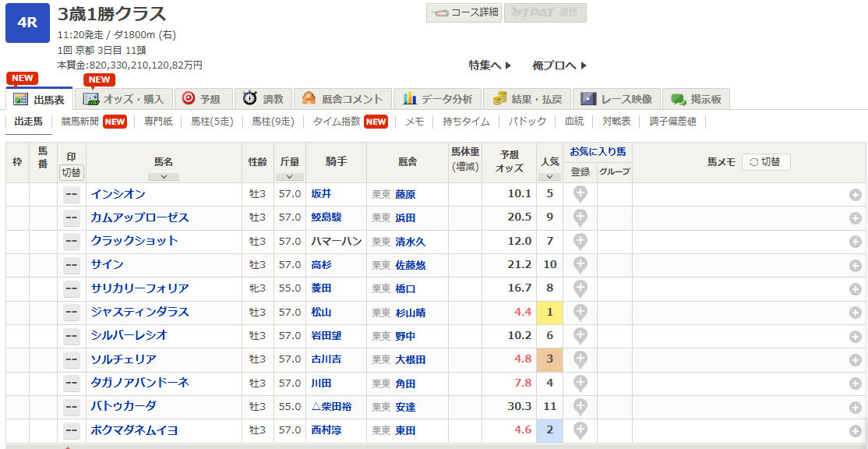Viewport: 868px width, 449px height.
Task: Select 馬柱(5走) sub-tab
Action: [212, 122]
